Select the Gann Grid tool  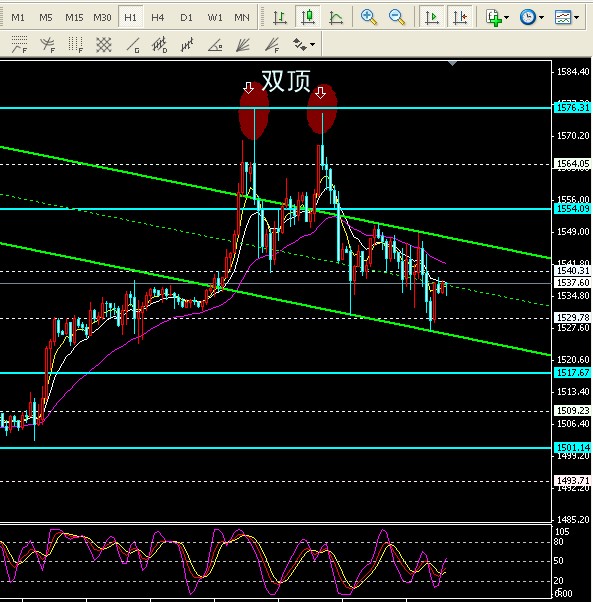pos(104,45)
